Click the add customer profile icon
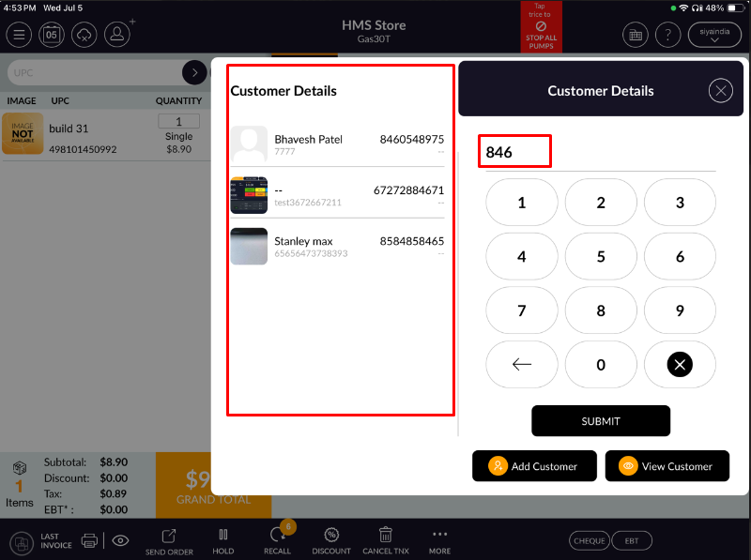Image resolution: width=751 pixels, height=560 pixels. pos(117,35)
